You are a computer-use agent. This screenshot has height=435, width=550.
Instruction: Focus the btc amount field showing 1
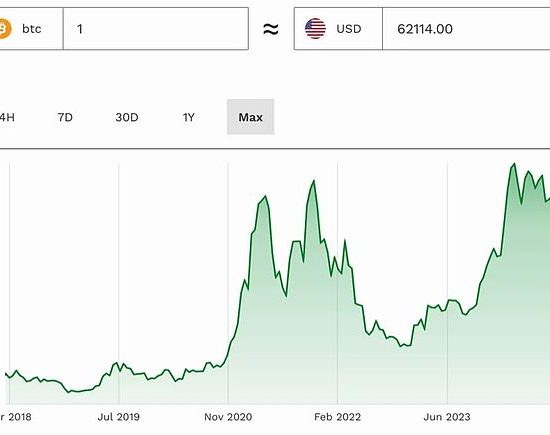click(x=156, y=29)
